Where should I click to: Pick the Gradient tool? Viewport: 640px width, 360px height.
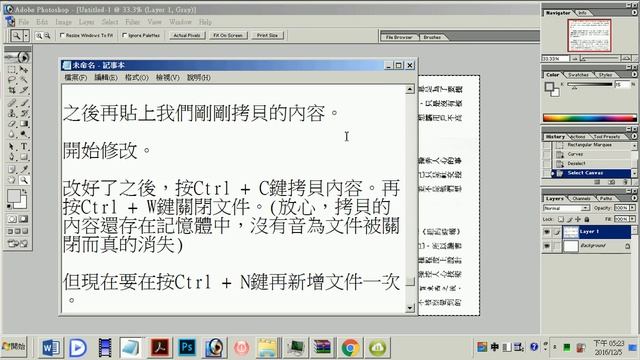(x=24, y=123)
